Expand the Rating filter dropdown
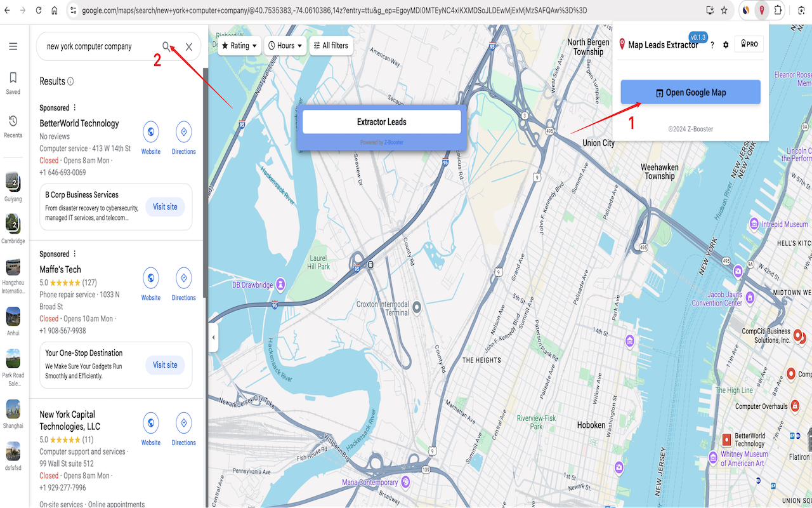The width and height of the screenshot is (812, 508). tap(239, 46)
